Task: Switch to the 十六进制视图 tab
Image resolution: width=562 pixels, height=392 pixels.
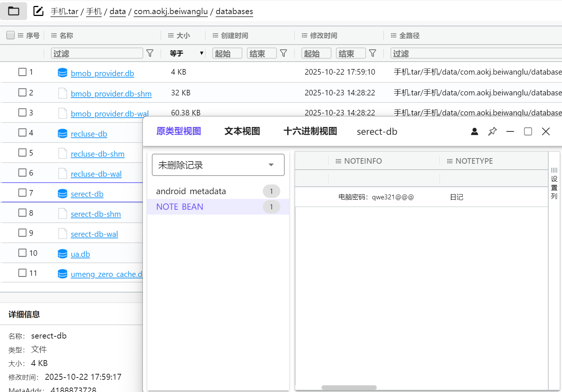Action: tap(310, 131)
